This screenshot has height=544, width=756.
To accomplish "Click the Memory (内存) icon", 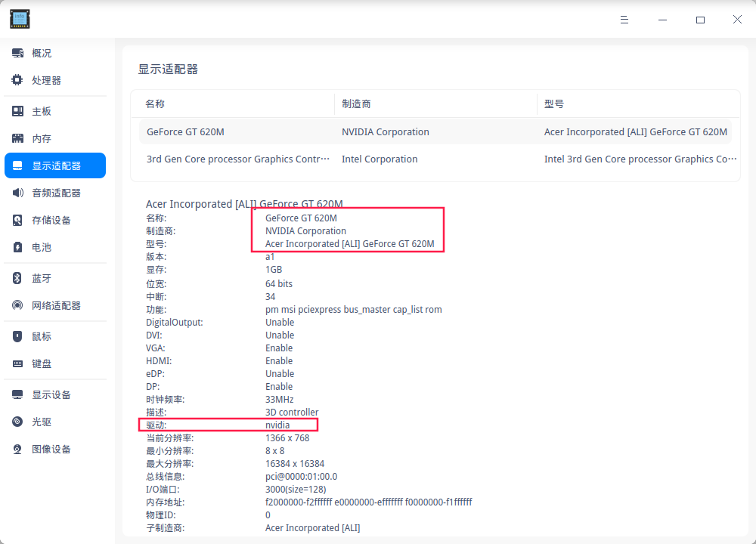I will click(x=18, y=139).
